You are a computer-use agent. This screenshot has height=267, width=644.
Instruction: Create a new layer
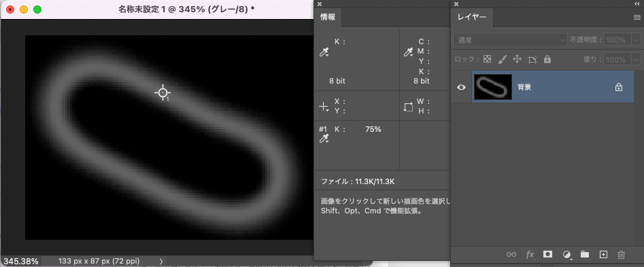(x=603, y=254)
